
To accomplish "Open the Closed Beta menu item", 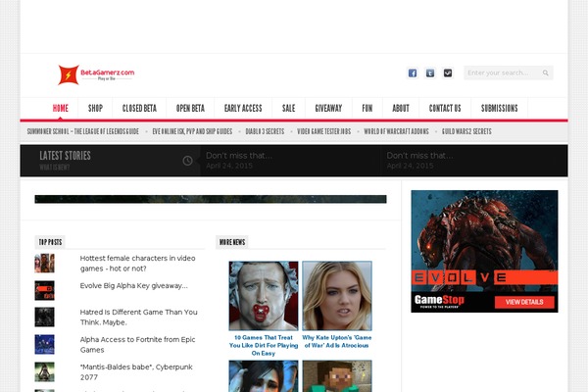I will click(x=139, y=109).
